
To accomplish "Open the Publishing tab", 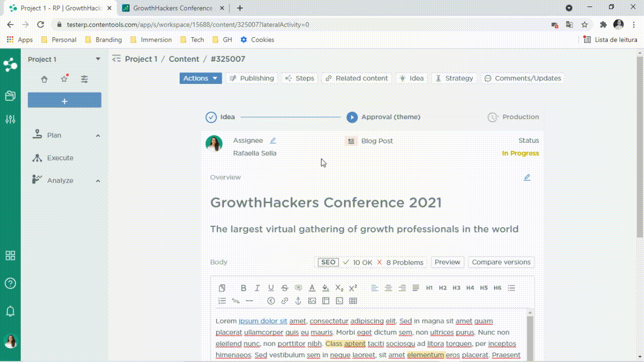I will click(x=252, y=78).
